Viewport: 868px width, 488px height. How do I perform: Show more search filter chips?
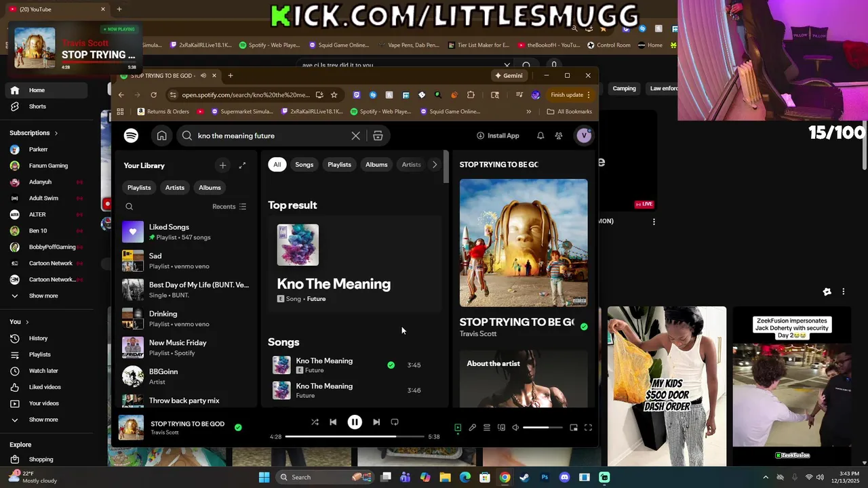pyautogui.click(x=435, y=165)
